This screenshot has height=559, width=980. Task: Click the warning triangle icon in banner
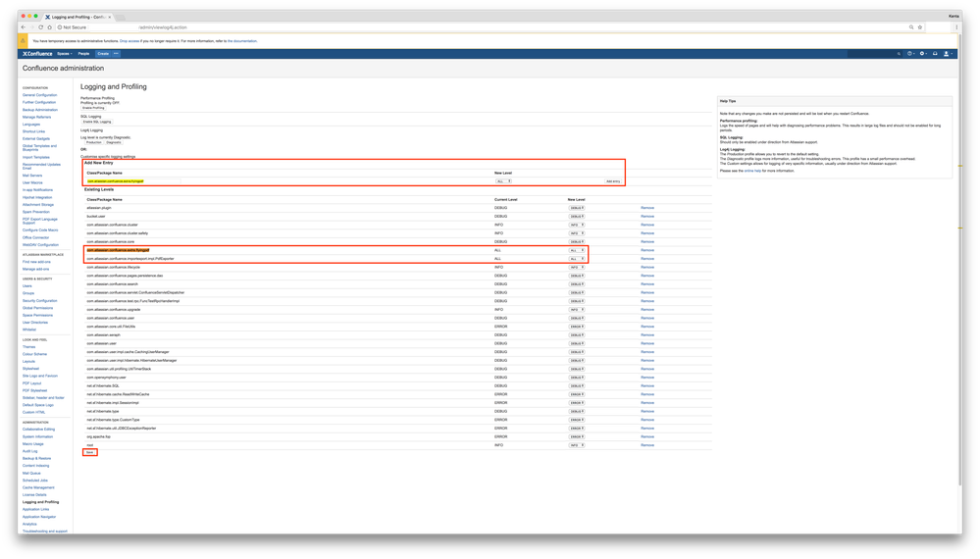click(24, 41)
